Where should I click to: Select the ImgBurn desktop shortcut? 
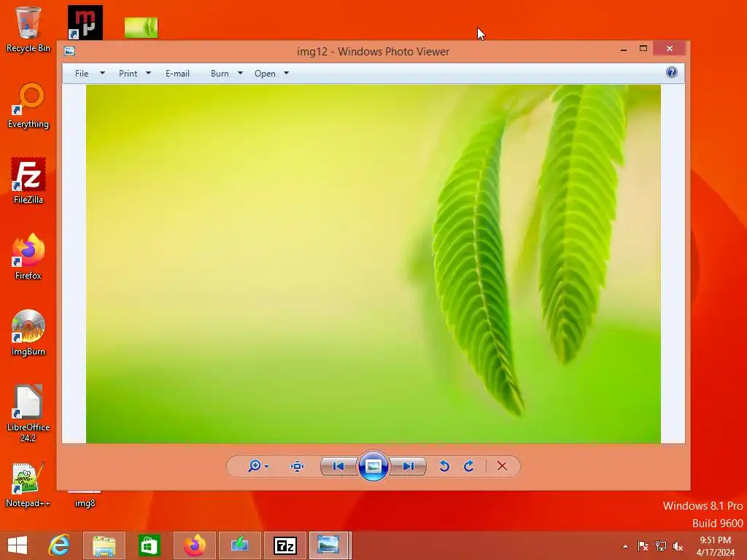pos(28,332)
